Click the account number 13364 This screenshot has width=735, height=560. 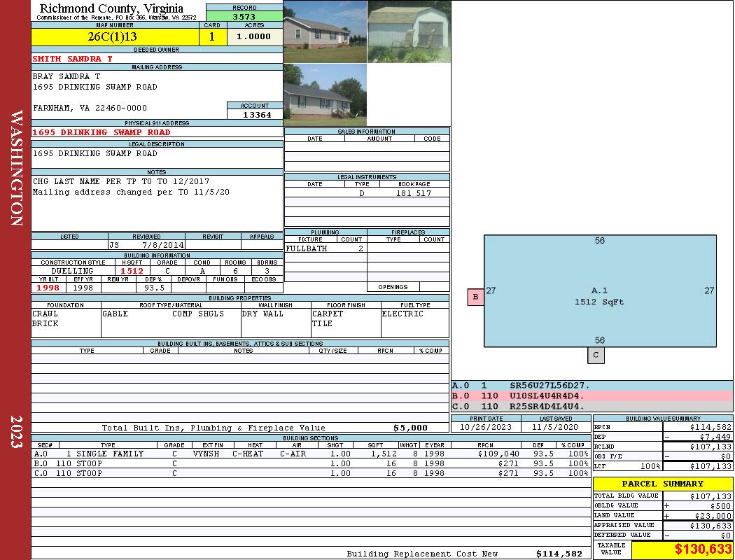click(x=256, y=115)
